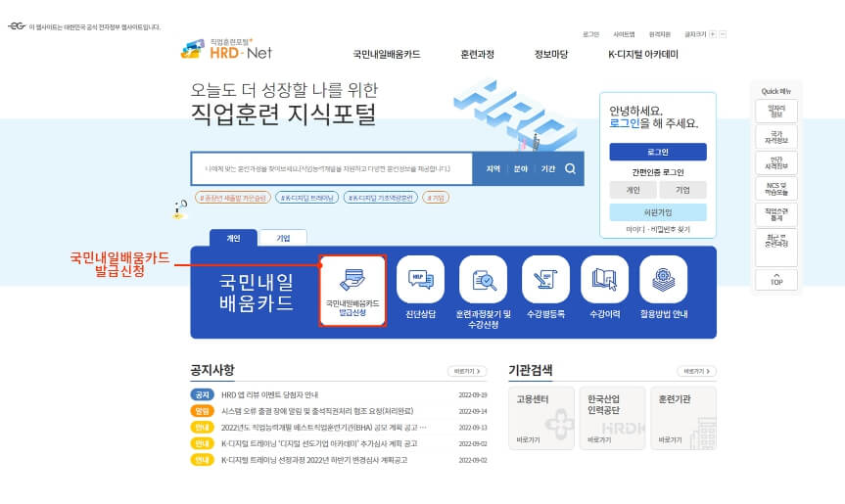Open the 지역 search filter
Screen dimensions: 845x504
coord(493,169)
